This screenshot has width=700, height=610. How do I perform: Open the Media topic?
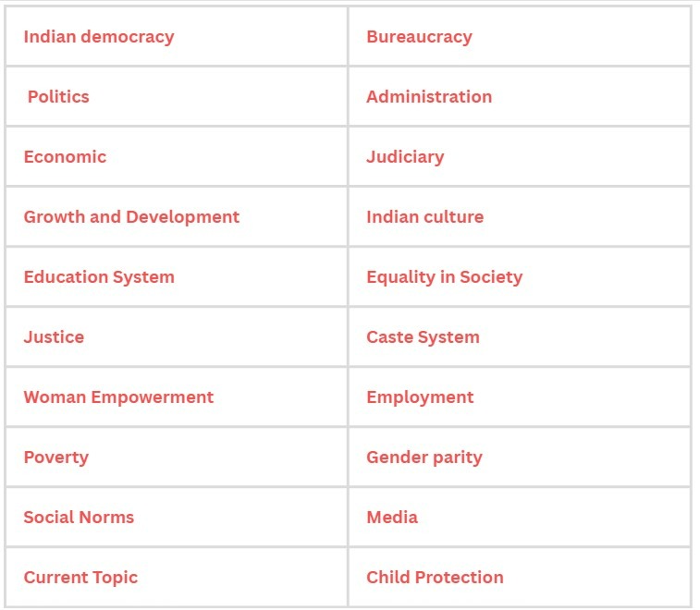[x=392, y=518]
